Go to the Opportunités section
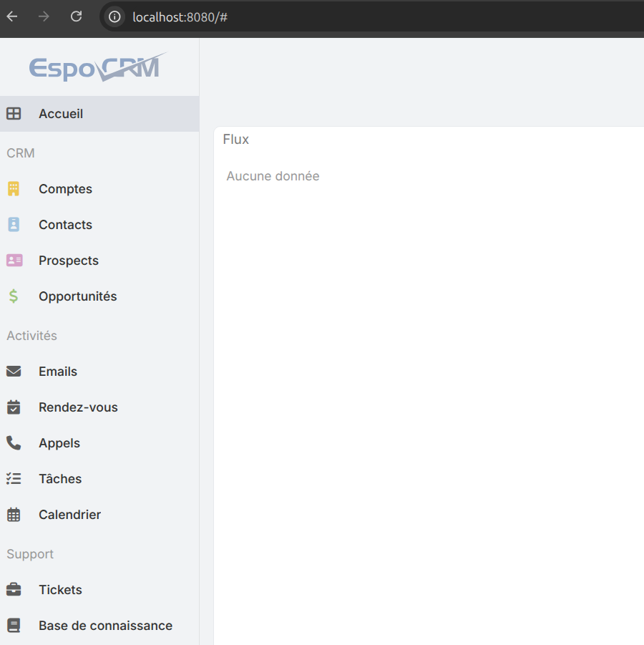644x645 pixels. (77, 296)
